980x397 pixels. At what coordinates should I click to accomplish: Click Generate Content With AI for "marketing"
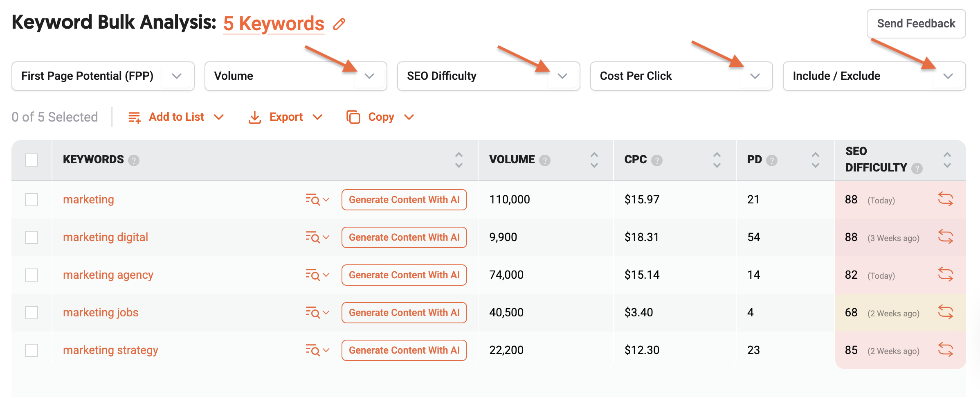pyautogui.click(x=404, y=200)
